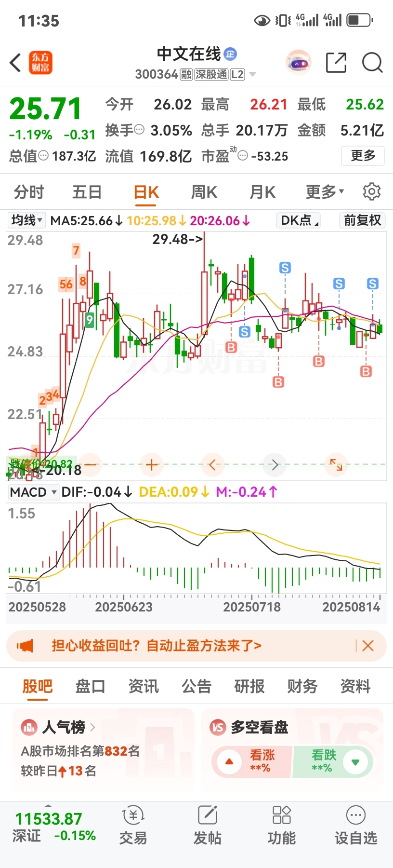
Task: Select the 月K tab
Action: 262,192
